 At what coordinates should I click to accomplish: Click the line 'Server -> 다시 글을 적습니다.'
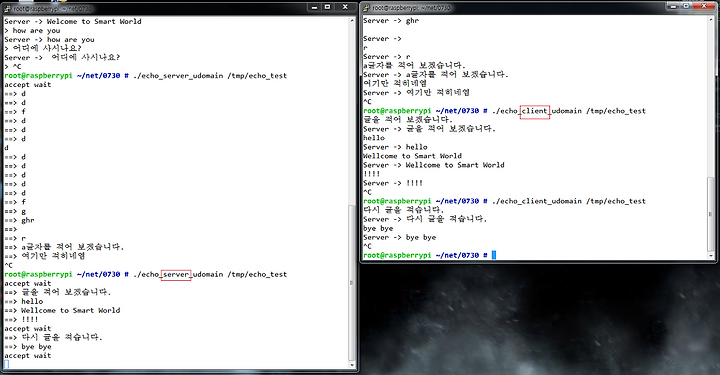[425, 219]
